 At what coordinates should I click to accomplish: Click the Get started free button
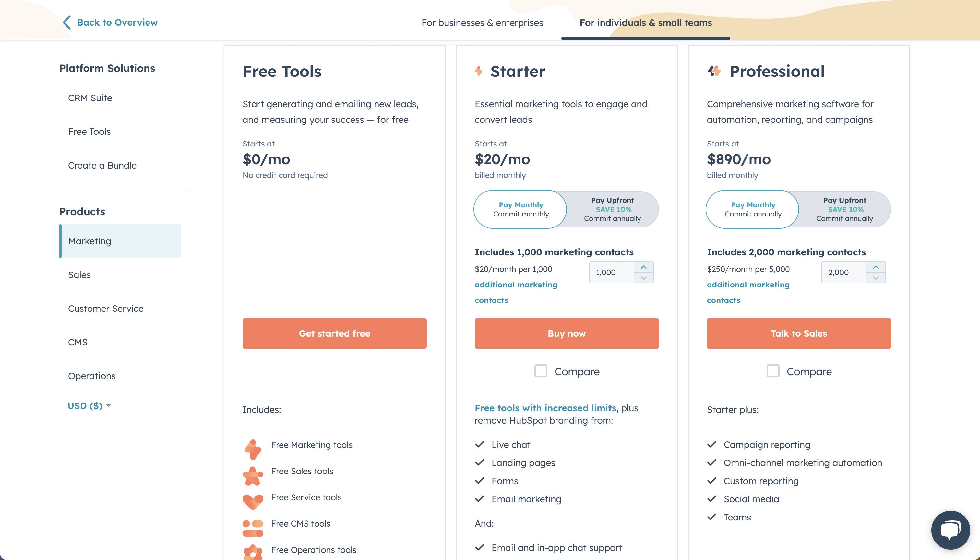[334, 333]
